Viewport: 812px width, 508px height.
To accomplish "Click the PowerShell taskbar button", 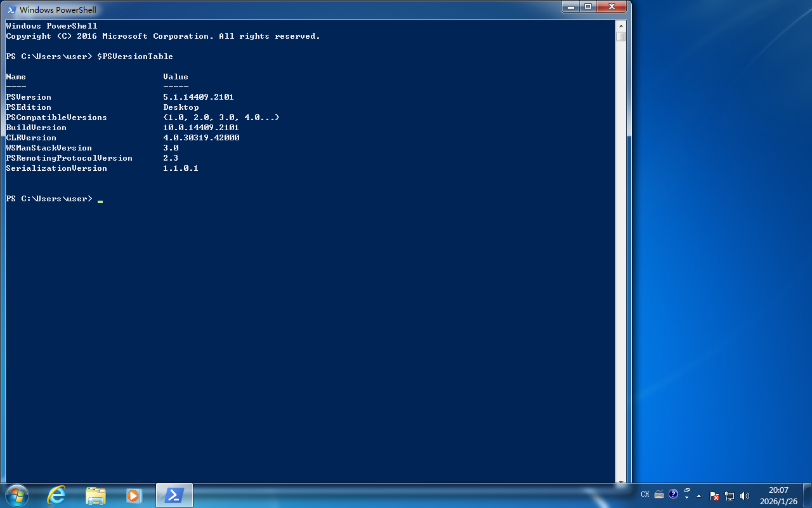I will [x=174, y=495].
